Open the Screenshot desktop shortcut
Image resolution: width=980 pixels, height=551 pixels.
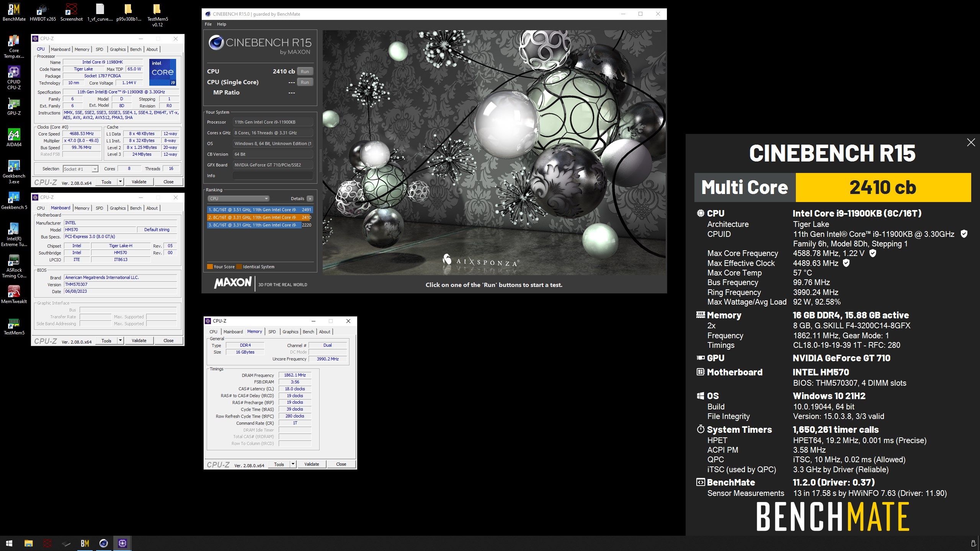click(x=72, y=12)
